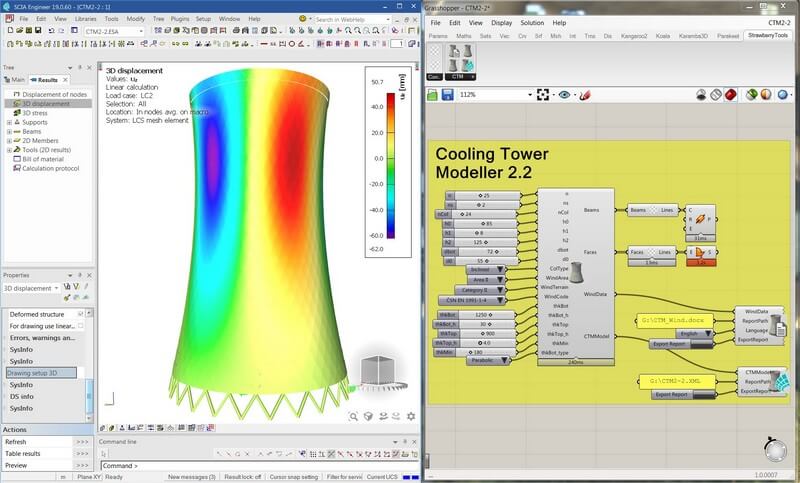Click the Grasshopper save file icon
Screen dimensions: 800x483
[448, 95]
